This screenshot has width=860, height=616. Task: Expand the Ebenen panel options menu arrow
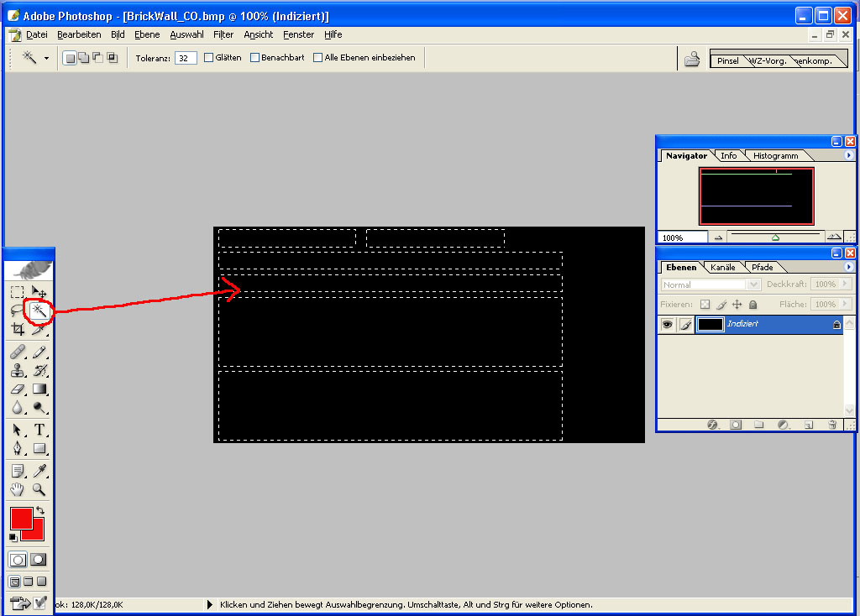[848, 267]
